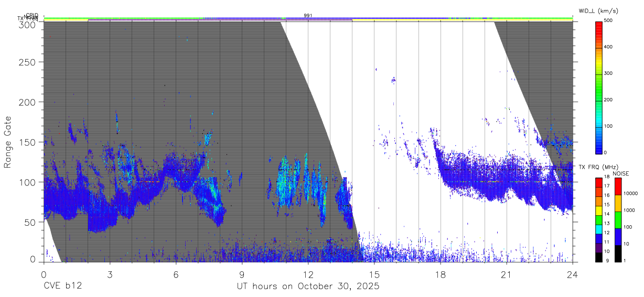
Task: Click the time axis tick label '15'
Action: tap(374, 274)
